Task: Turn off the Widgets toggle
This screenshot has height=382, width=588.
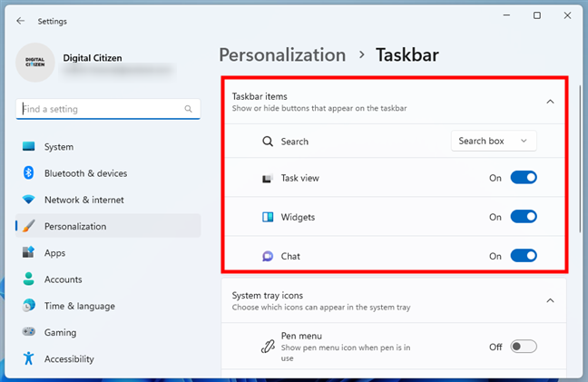Action: click(524, 217)
